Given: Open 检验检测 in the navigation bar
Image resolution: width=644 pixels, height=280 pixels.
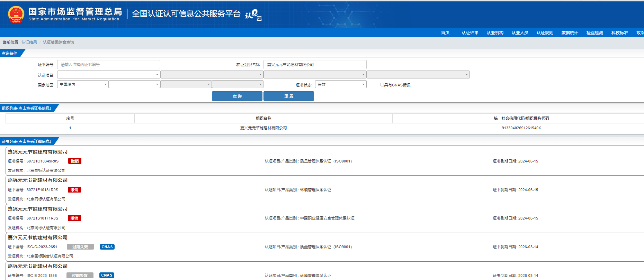Looking at the screenshot, I should [x=594, y=33].
